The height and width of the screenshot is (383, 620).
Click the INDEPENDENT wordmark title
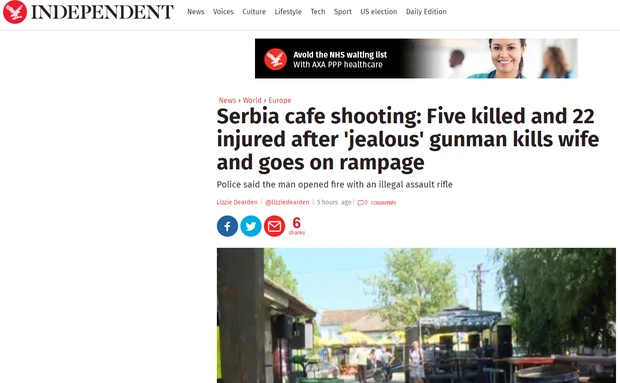click(102, 12)
